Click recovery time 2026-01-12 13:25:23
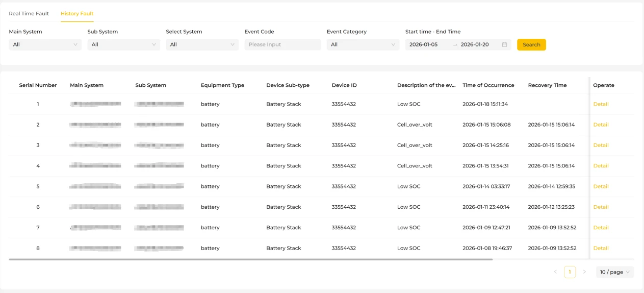 551,207
